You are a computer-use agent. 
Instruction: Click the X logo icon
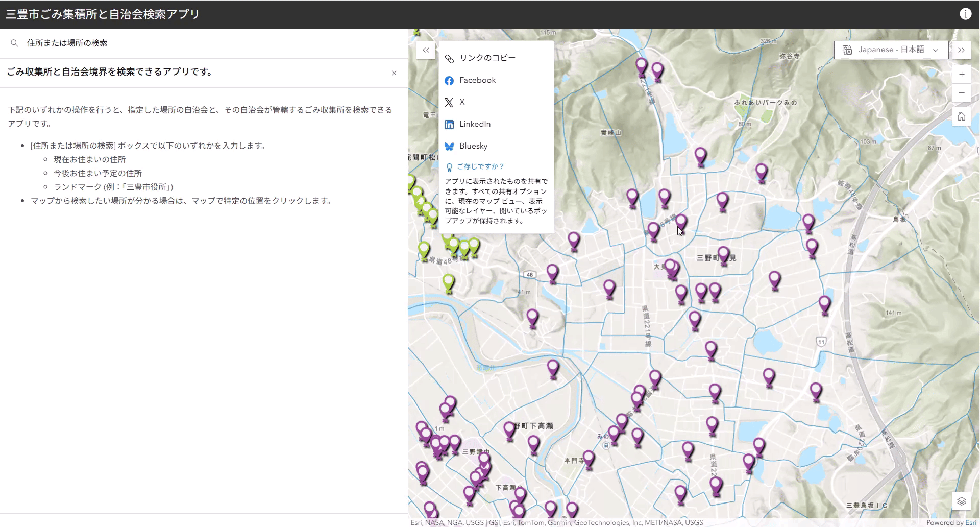[449, 103]
